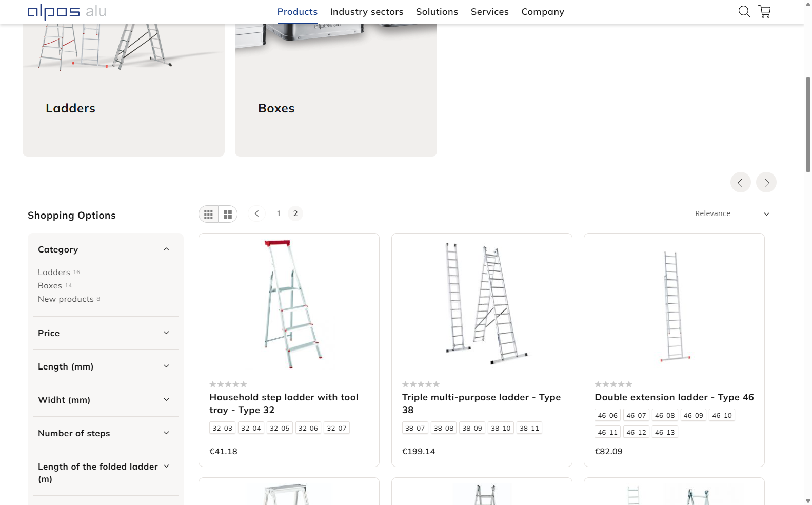Filter by New products category
812x505 pixels.
click(66, 299)
